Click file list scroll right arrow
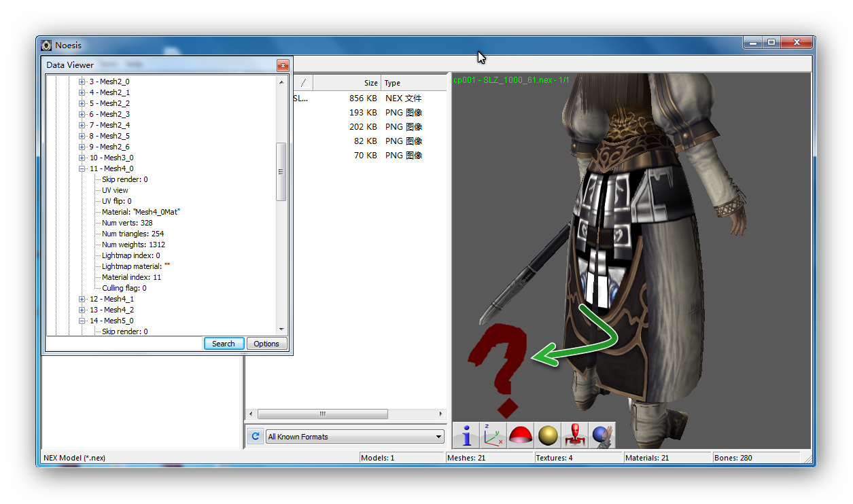The width and height of the screenshot is (853, 504). click(441, 414)
